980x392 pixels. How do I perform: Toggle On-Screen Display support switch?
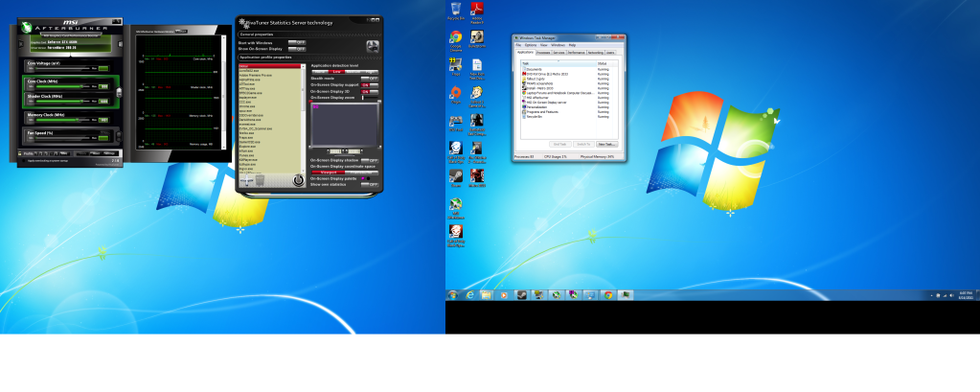click(x=370, y=85)
